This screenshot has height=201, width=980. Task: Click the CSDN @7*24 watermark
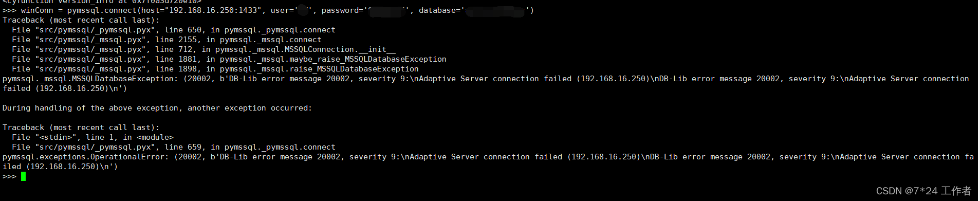(x=923, y=191)
